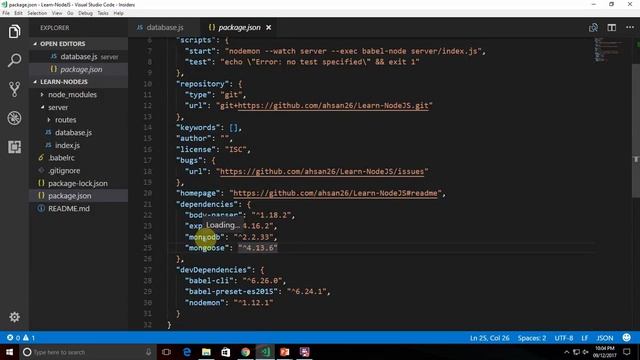Viewport: 640px width, 360px height.
Task: Open the Edit menu
Action: [x=18, y=13]
